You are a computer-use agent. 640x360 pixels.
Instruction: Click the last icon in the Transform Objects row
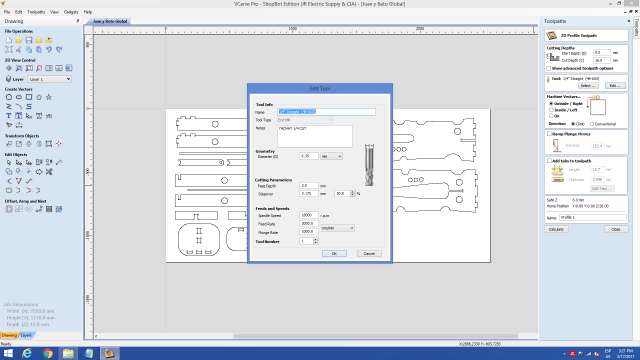click(59, 144)
